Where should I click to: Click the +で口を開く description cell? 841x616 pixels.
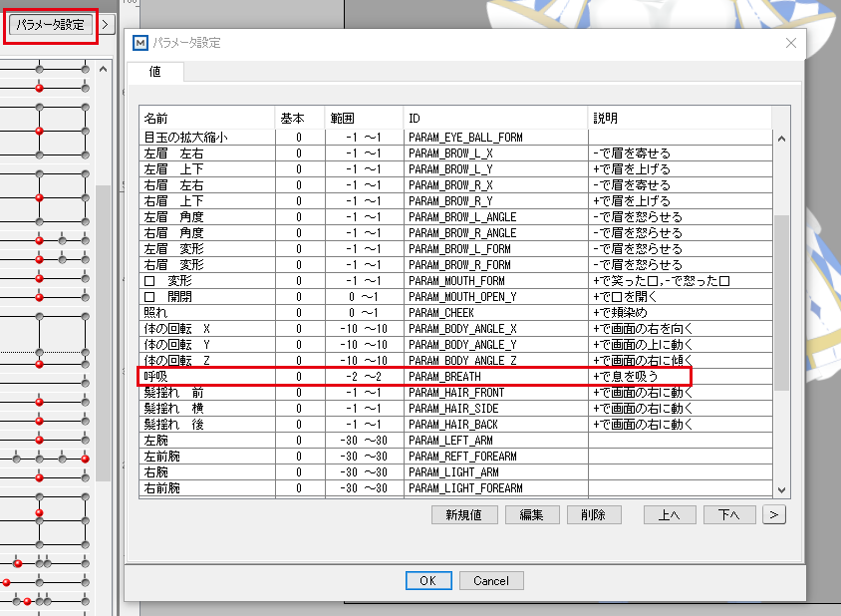click(x=681, y=297)
